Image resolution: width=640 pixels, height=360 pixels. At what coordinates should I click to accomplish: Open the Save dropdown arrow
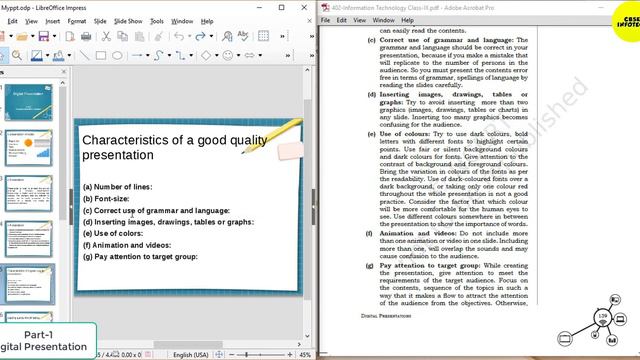click(x=54, y=36)
